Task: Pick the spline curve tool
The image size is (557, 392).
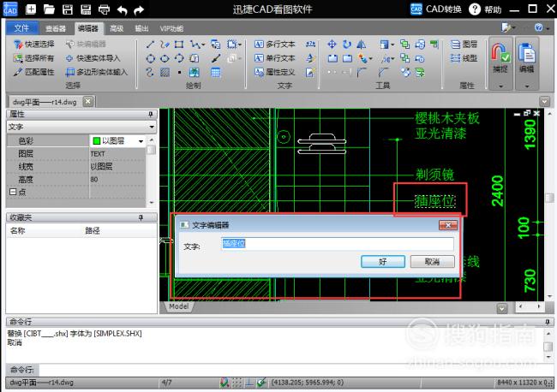Action: [x=150, y=73]
